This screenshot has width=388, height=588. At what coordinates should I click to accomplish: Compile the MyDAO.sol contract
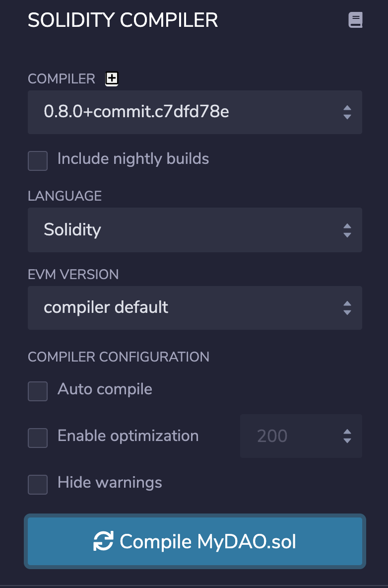click(x=195, y=542)
